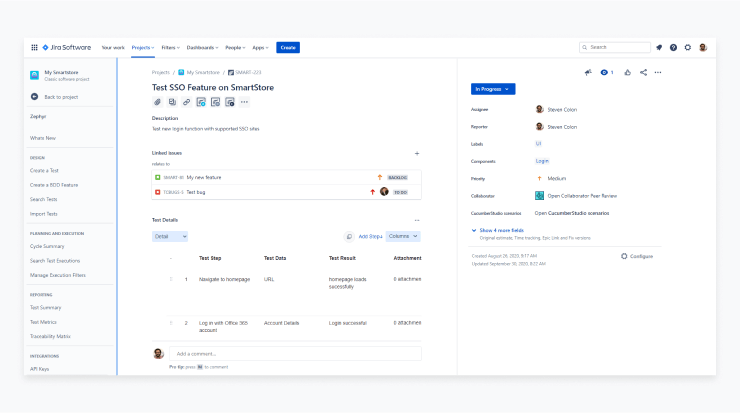Open Create a BDD Feature in sidebar
Image resolution: width=740 pixels, height=413 pixels.
pyautogui.click(x=54, y=185)
